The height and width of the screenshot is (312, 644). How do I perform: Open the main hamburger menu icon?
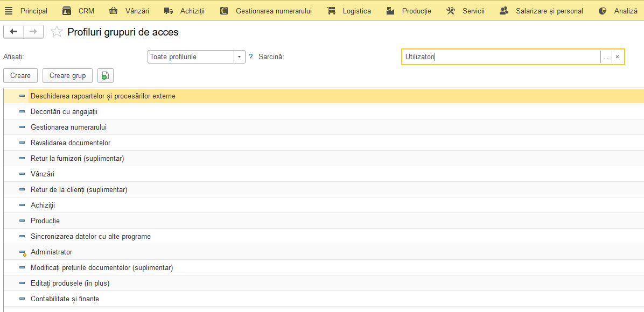click(8, 11)
